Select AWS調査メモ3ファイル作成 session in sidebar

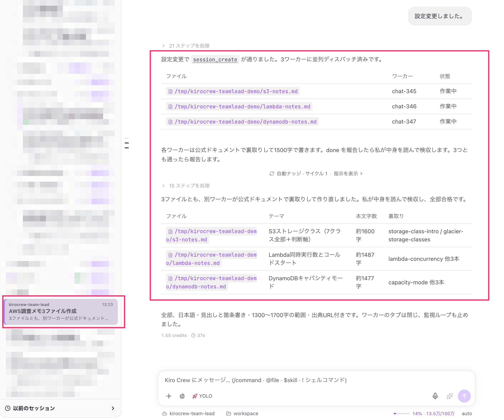click(x=61, y=311)
